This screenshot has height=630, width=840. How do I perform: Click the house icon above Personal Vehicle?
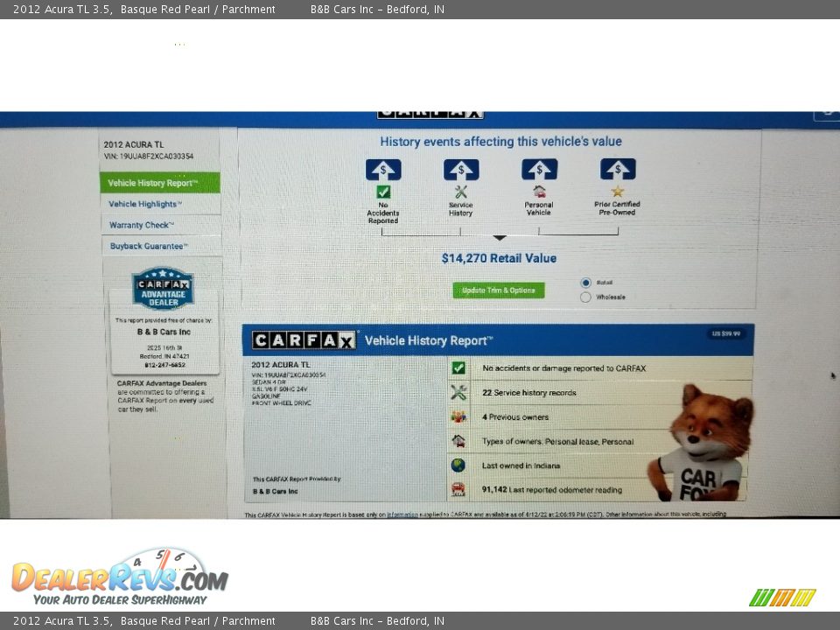click(x=540, y=192)
